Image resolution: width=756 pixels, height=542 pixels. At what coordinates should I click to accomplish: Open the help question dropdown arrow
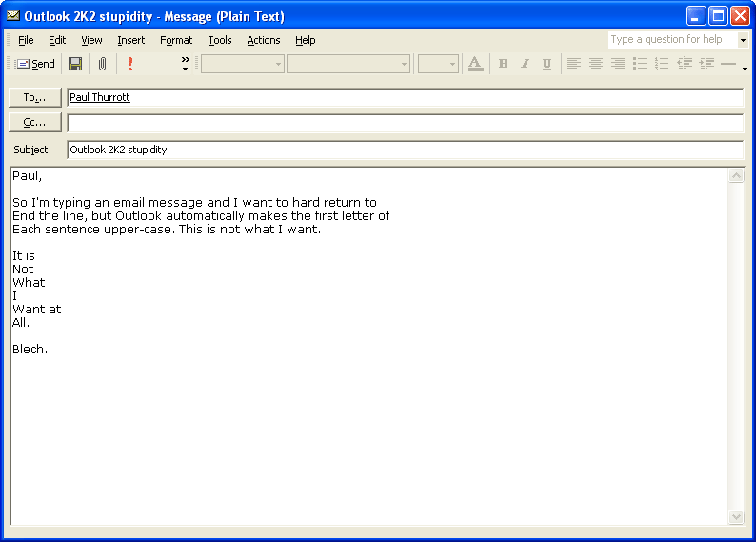tap(743, 40)
